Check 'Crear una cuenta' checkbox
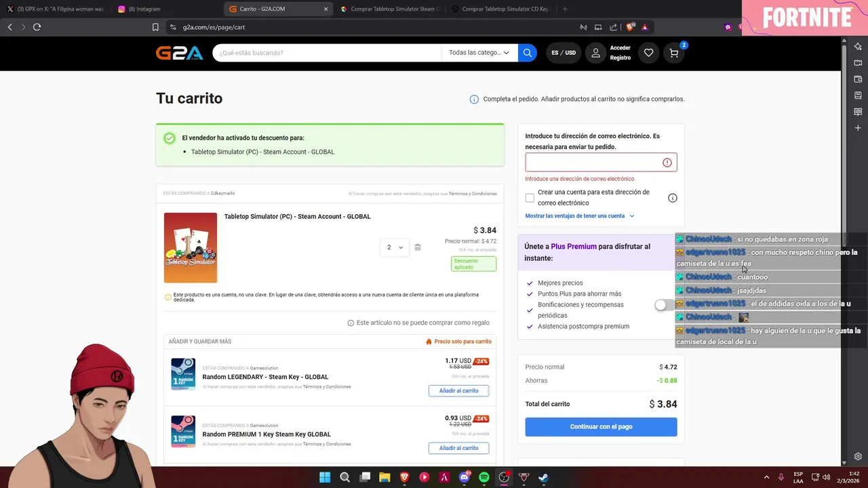The image size is (868, 488). [530, 198]
